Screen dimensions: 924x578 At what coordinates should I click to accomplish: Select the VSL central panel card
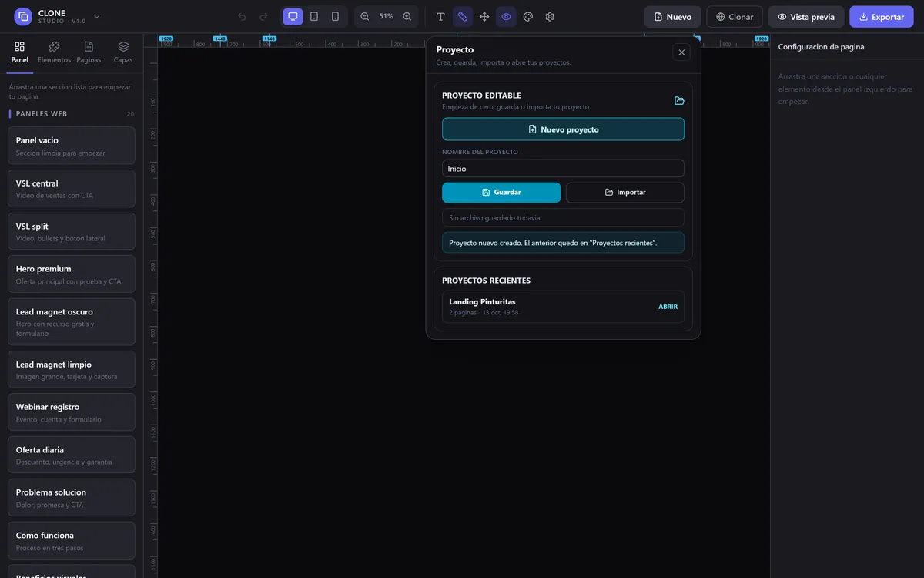coord(72,189)
